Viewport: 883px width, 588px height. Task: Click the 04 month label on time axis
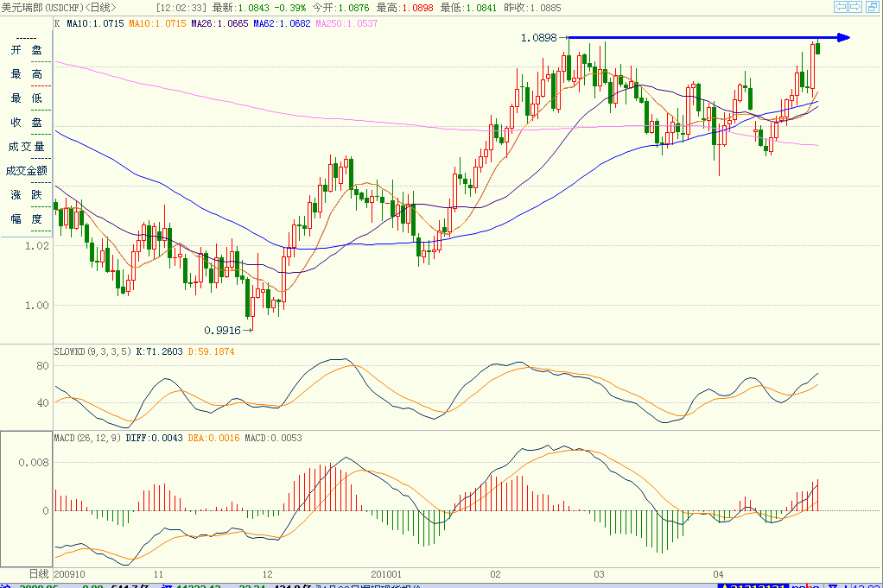coord(718,574)
